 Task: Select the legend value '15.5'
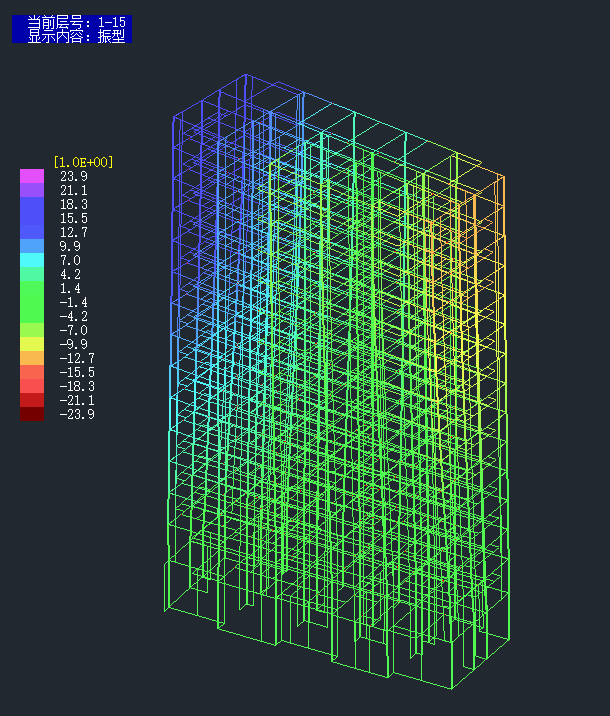(74, 218)
